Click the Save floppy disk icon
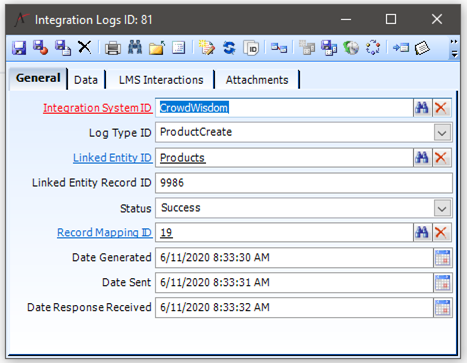467x363 pixels. [19, 48]
